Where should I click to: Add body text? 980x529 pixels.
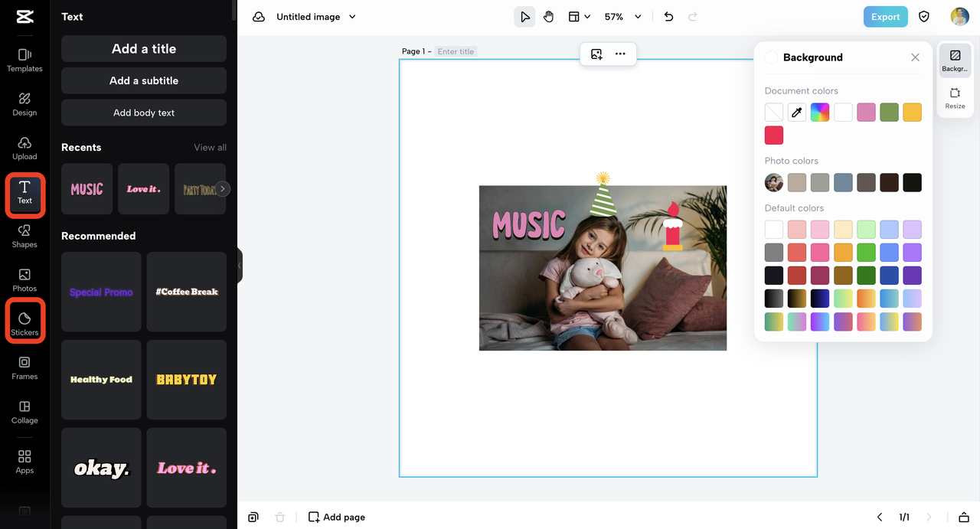tap(144, 113)
